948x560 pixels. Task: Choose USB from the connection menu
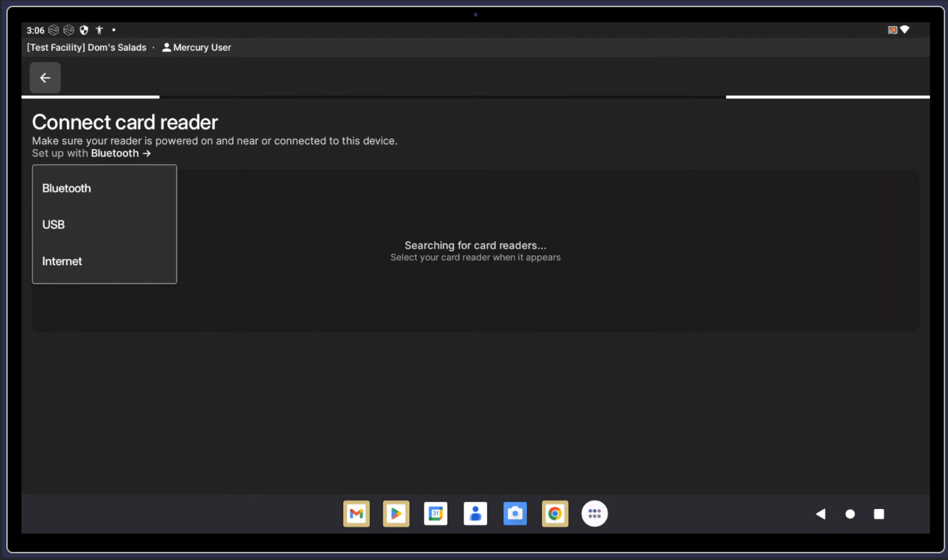[53, 225]
